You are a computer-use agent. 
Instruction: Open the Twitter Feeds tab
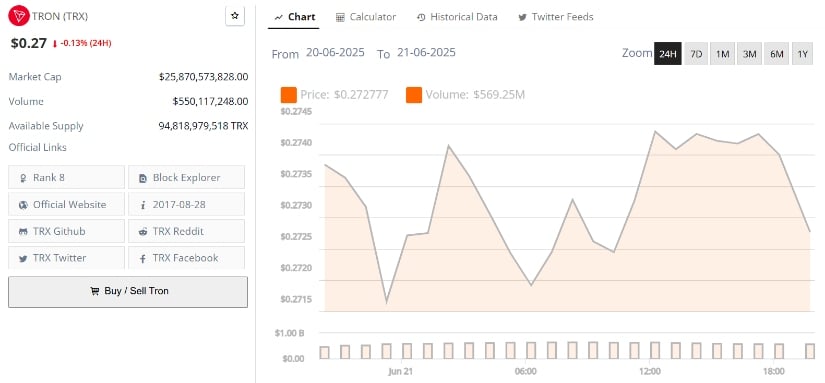(x=556, y=17)
